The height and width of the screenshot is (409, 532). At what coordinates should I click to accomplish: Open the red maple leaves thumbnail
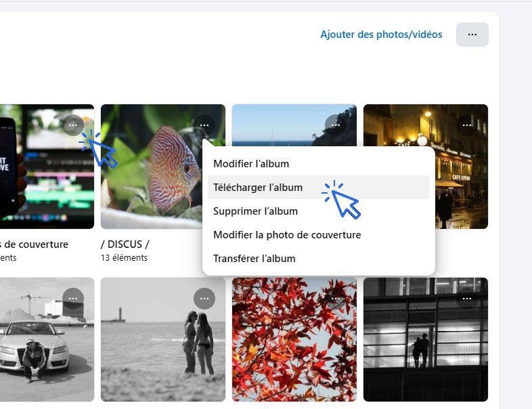pyautogui.click(x=294, y=345)
